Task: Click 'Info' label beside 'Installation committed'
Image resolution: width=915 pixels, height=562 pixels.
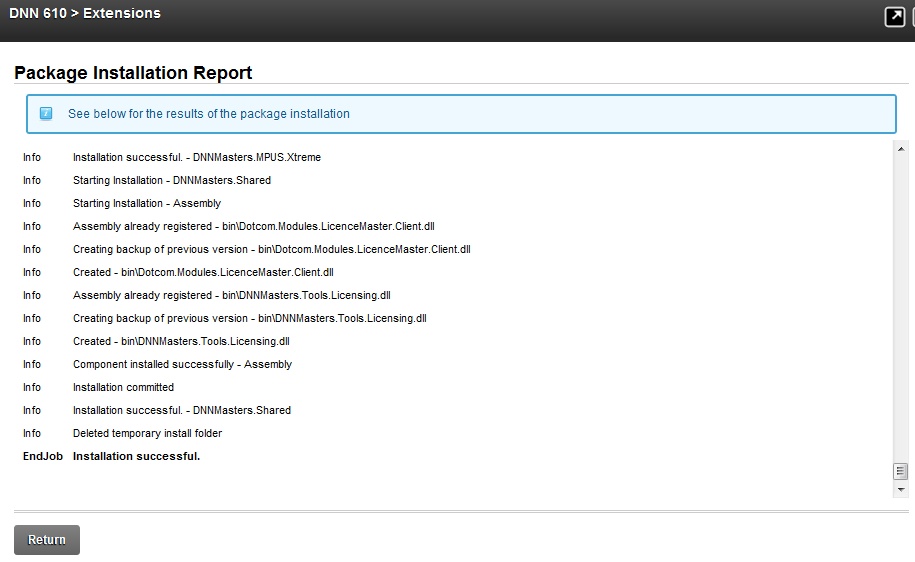Action: pos(32,388)
